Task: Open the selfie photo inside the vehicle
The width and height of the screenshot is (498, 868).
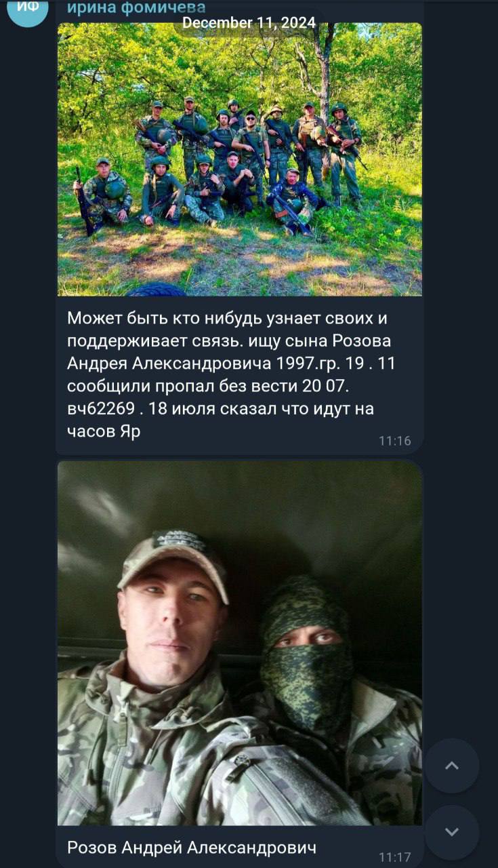Action: click(240, 643)
